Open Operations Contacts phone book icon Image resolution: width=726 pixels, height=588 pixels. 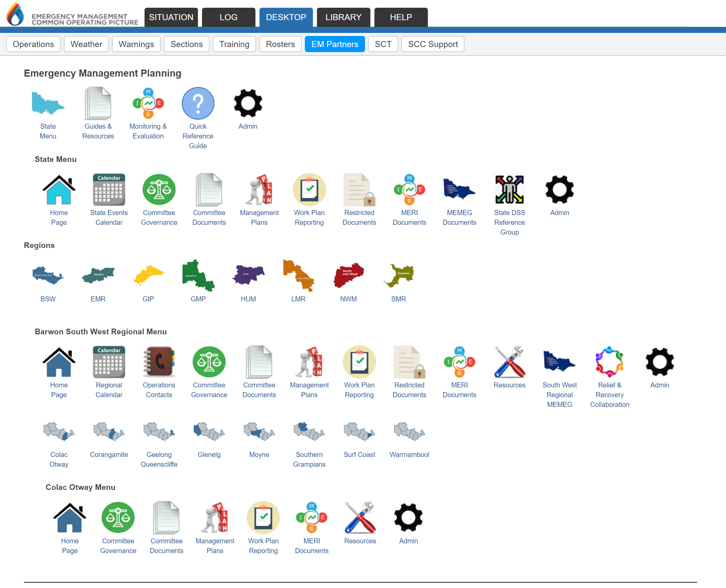tap(159, 362)
